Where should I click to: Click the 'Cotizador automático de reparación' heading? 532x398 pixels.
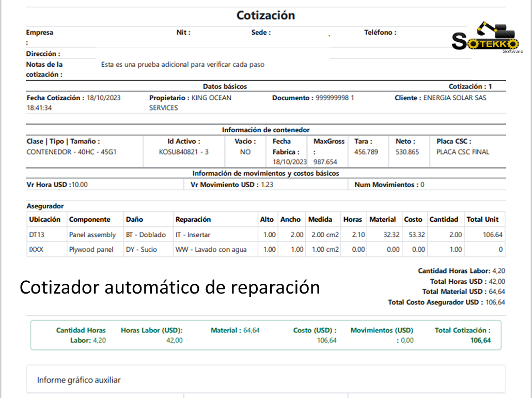(x=169, y=287)
